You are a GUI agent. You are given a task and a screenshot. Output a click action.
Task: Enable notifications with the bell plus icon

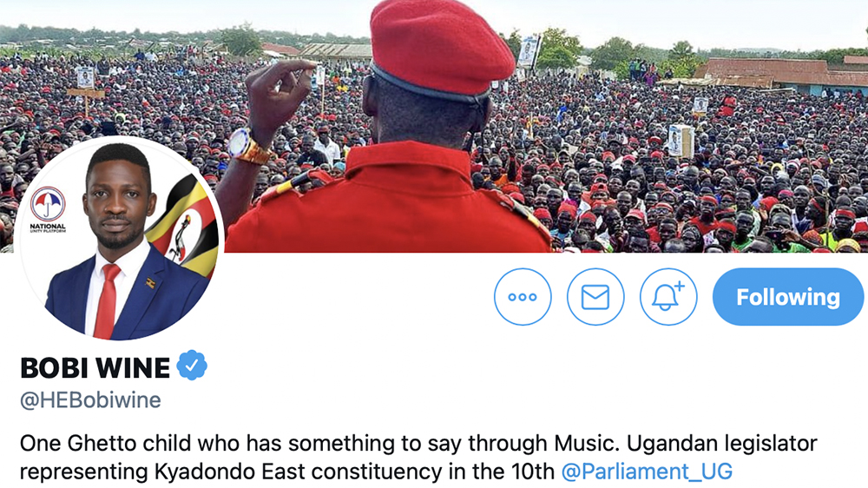point(668,297)
